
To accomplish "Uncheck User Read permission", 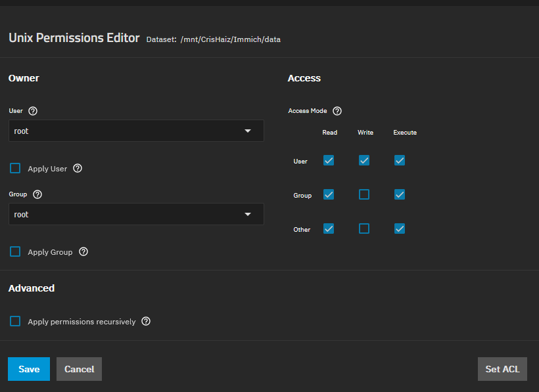I will (x=329, y=160).
